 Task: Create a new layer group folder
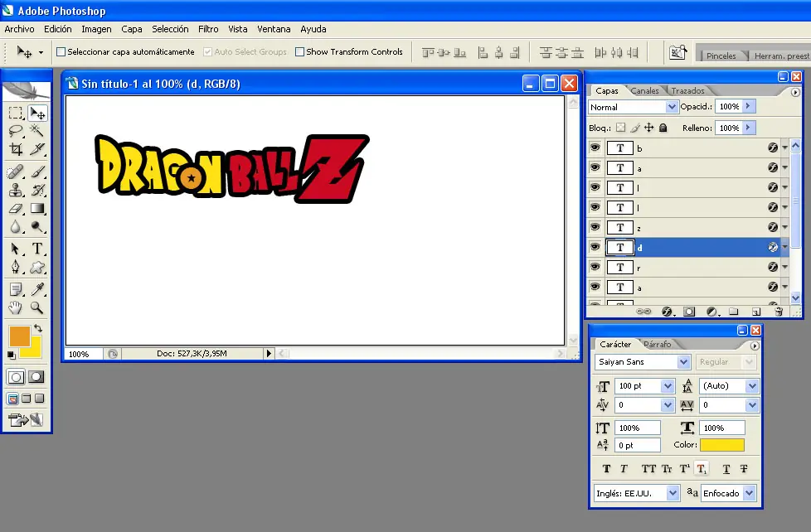click(x=733, y=312)
